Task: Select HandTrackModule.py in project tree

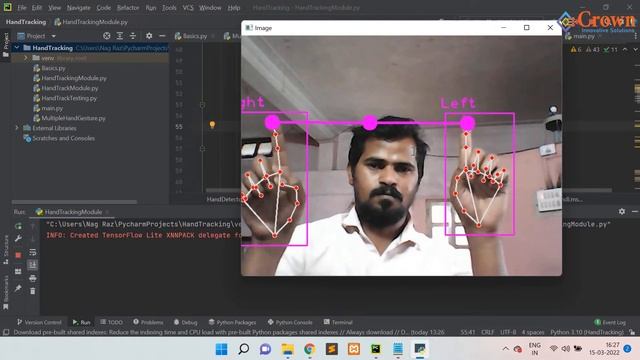Action: pyautogui.click(x=70, y=88)
